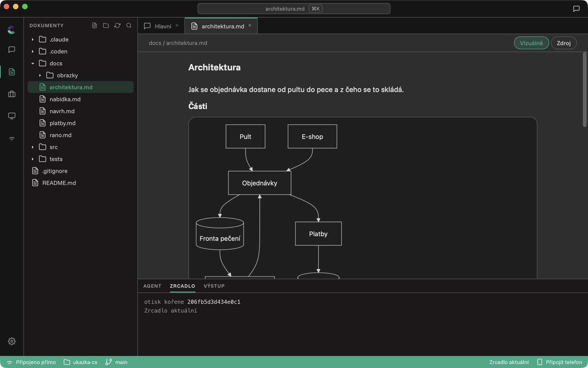Click the ukazka-cs project folder in status bar
588x368 pixels.
pyautogui.click(x=80, y=362)
